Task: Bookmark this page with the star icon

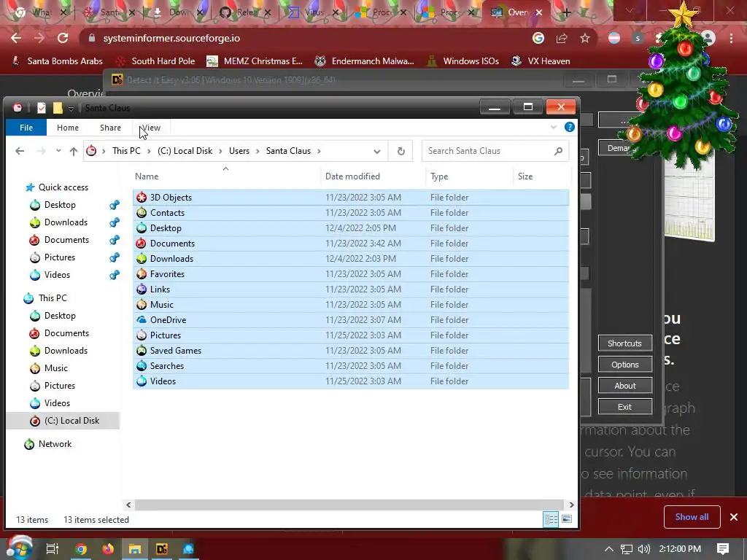Action: [585, 38]
